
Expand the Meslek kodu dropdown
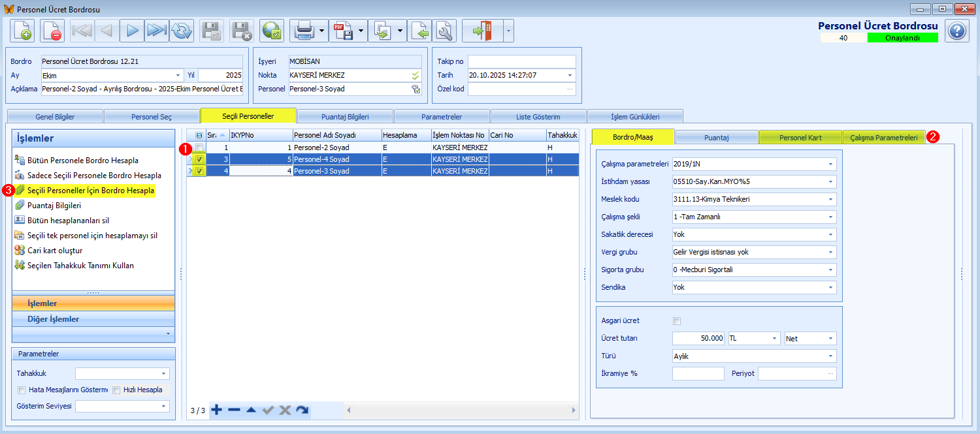pos(830,199)
